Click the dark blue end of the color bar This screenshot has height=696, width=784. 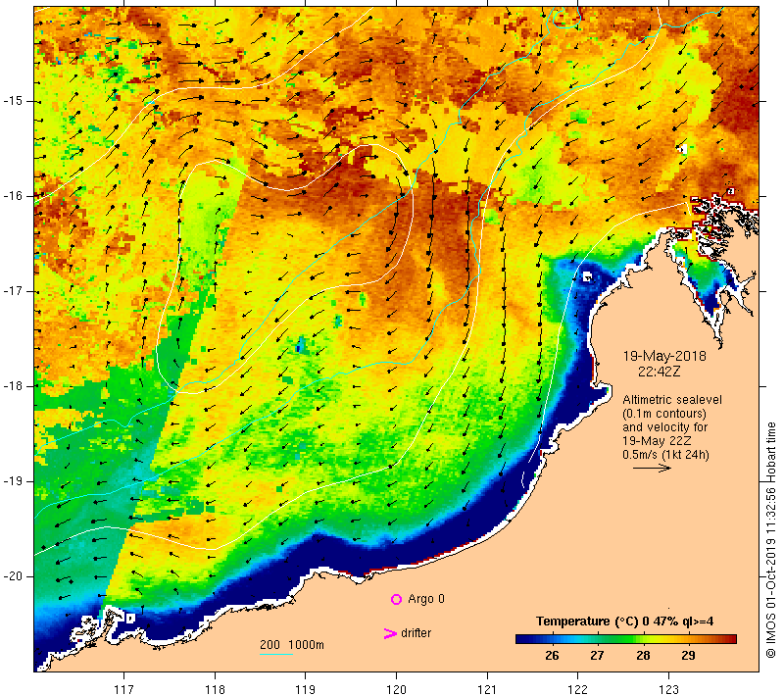[x=521, y=639]
